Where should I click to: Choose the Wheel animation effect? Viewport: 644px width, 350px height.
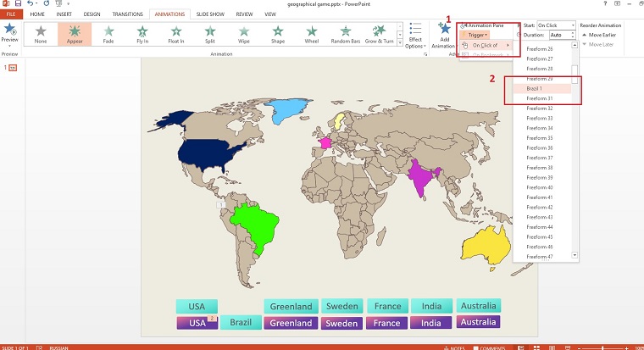312,34
